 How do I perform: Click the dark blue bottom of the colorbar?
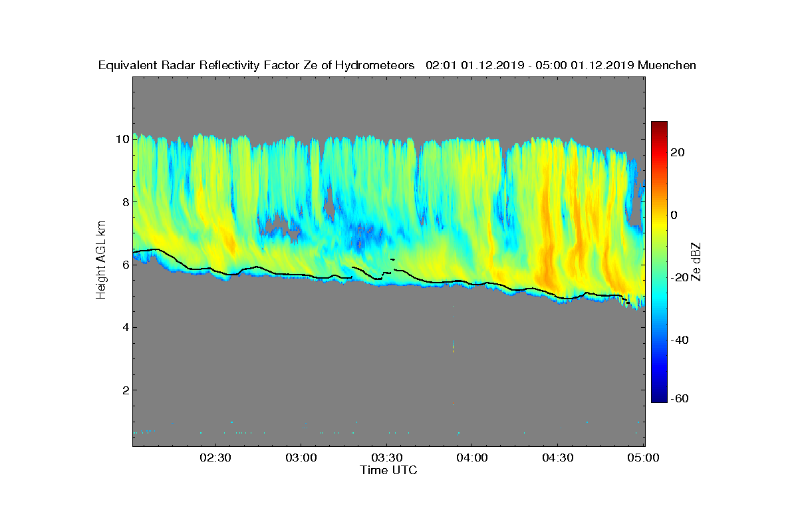coord(659,398)
